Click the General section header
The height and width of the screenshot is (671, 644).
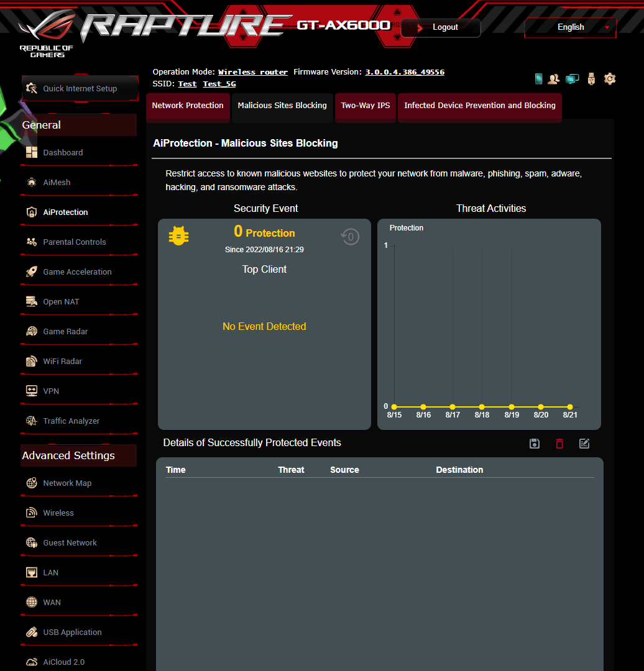point(79,125)
